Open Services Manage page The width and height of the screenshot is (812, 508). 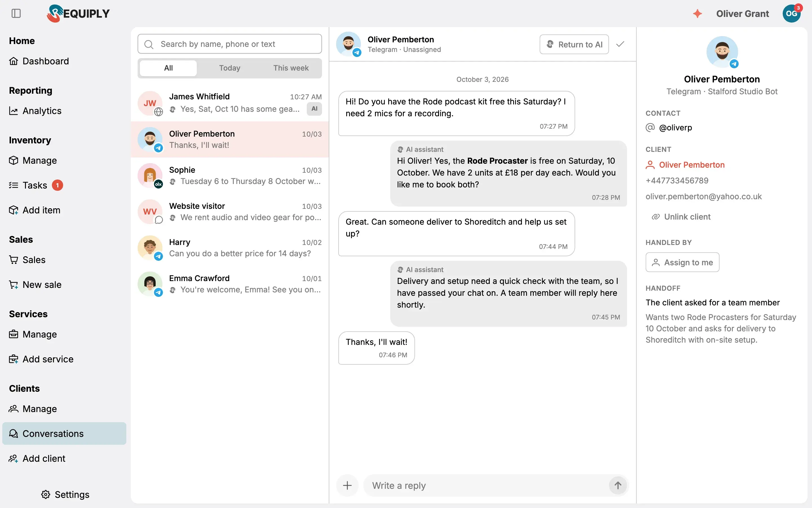[33, 334]
